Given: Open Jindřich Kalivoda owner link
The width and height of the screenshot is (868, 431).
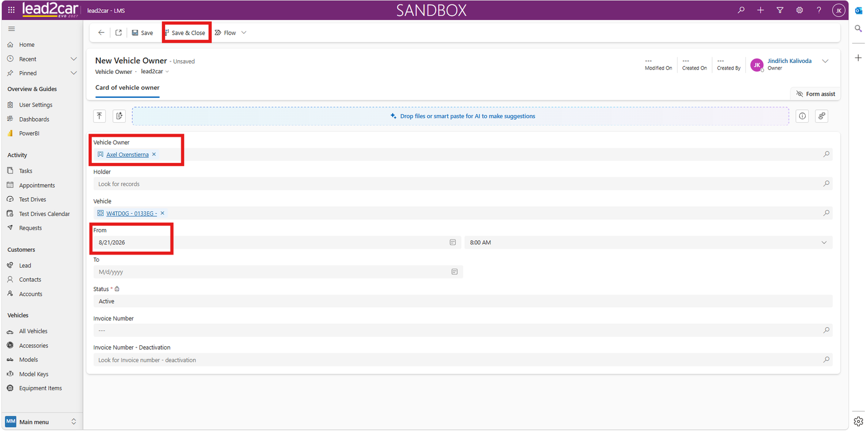Looking at the screenshot, I should [x=789, y=61].
